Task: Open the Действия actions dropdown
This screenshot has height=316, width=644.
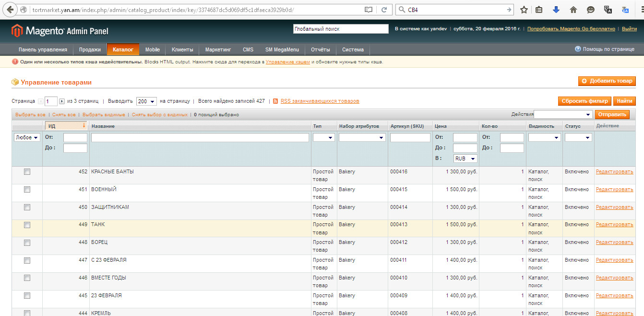Action: (563, 114)
